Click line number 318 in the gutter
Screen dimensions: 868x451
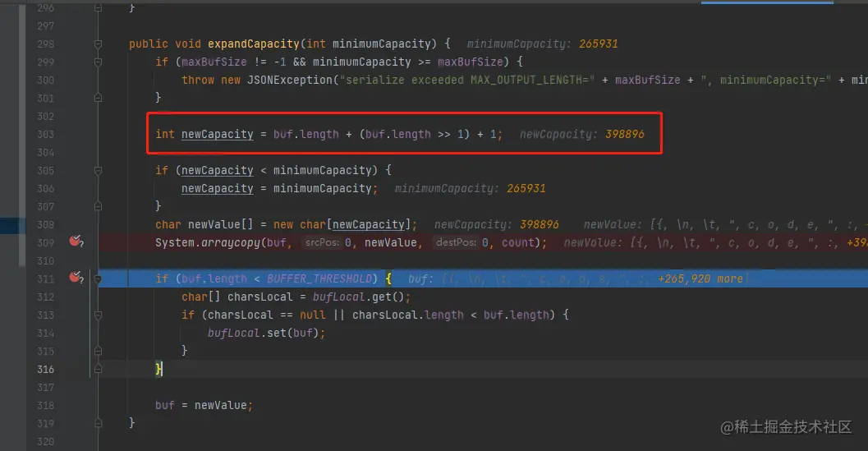point(45,405)
